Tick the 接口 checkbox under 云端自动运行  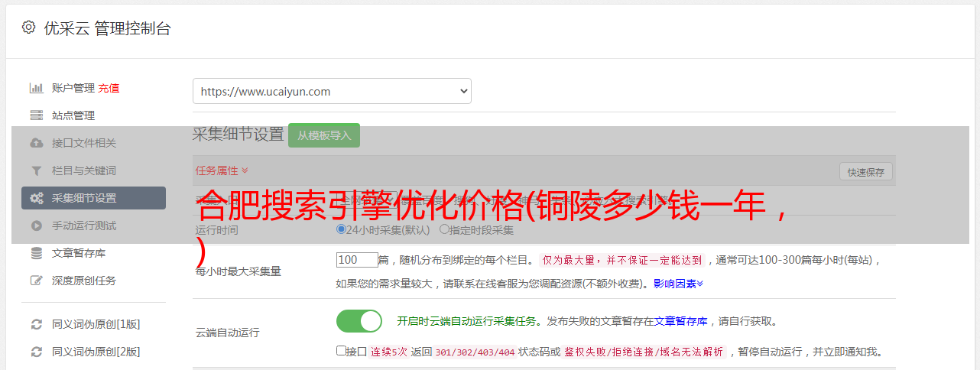(x=341, y=351)
